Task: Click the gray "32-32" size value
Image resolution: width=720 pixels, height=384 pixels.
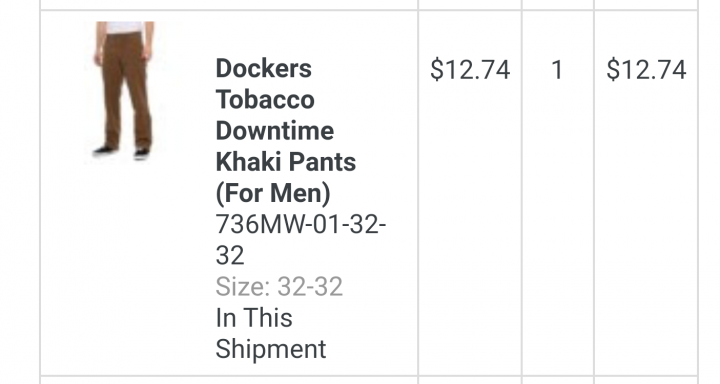Action: tap(310, 287)
